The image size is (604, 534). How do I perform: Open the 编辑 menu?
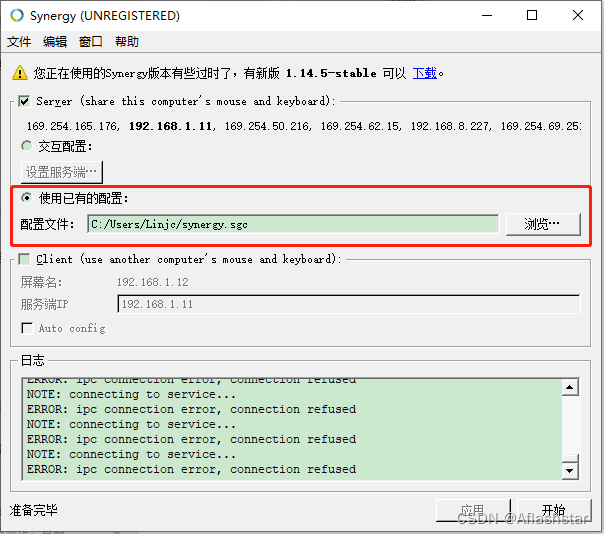pyautogui.click(x=55, y=42)
